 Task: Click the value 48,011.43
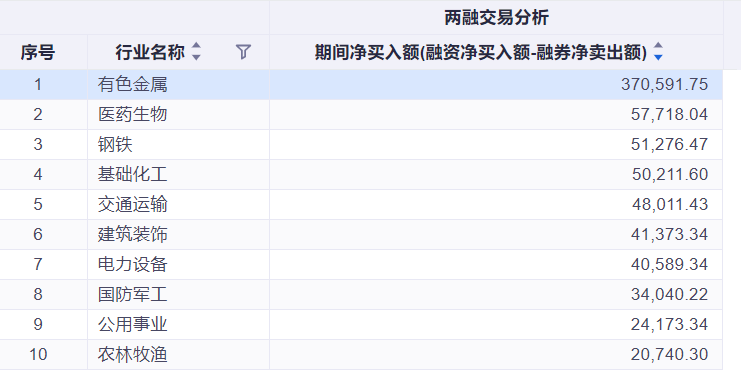[x=670, y=205]
